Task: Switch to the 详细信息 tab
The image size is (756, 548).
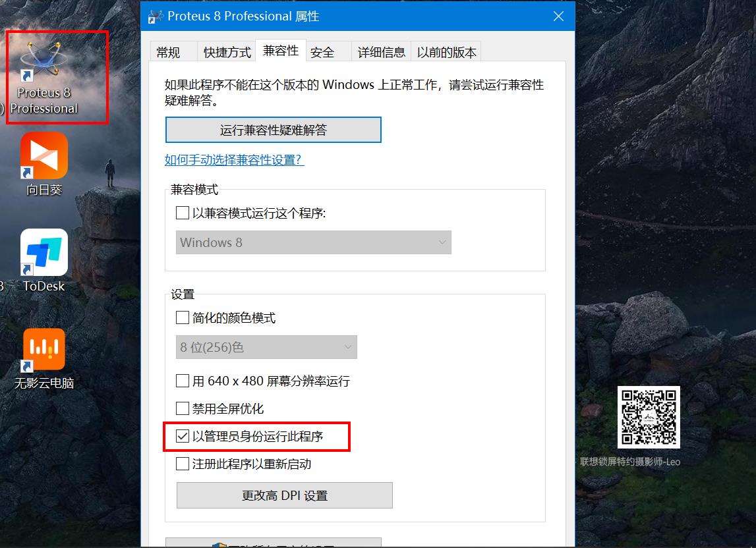Action: coord(381,51)
